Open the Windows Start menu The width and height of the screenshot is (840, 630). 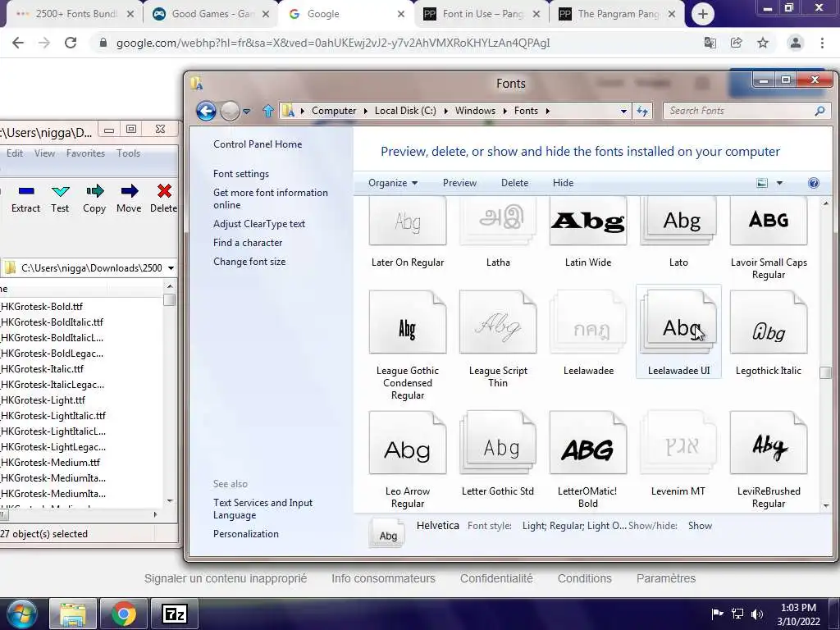click(21, 614)
